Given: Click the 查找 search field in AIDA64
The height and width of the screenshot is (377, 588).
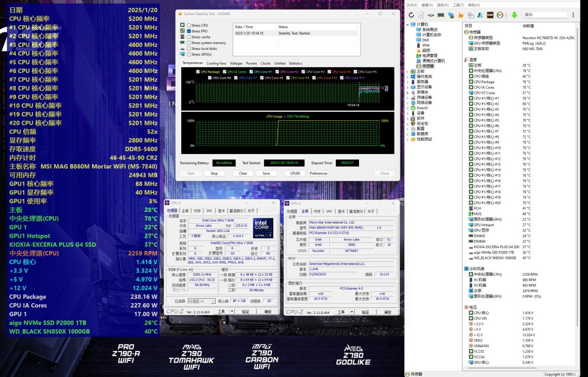Looking at the screenshot, I should 545,15.
